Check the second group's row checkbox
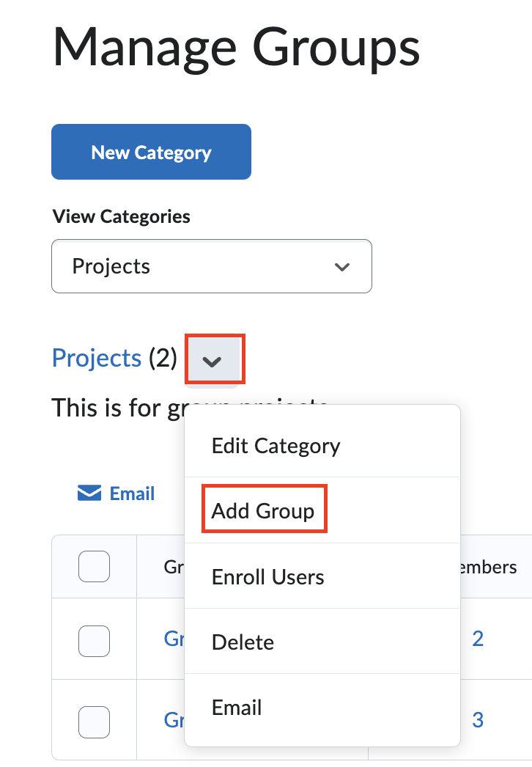Screen dimensions: 532x767 click(x=94, y=720)
